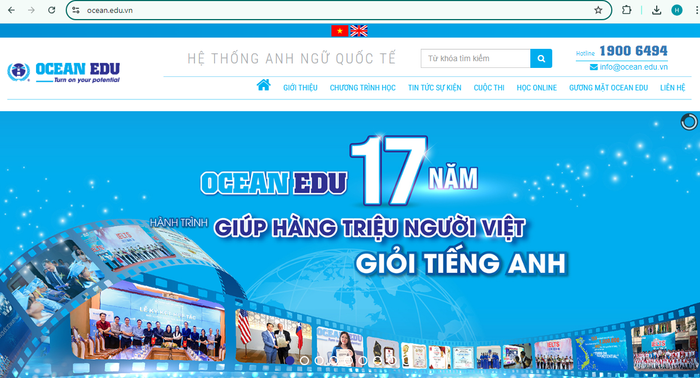Image resolution: width=700 pixels, height=378 pixels.
Task: Go to homepage via house icon
Action: click(263, 85)
